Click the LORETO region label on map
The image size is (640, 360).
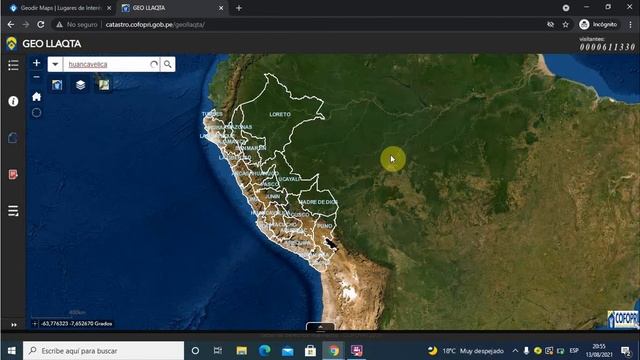[280, 114]
